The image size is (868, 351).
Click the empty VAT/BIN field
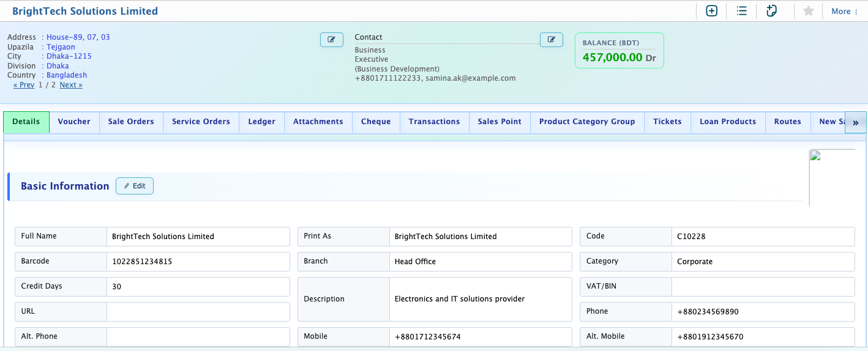763,287
